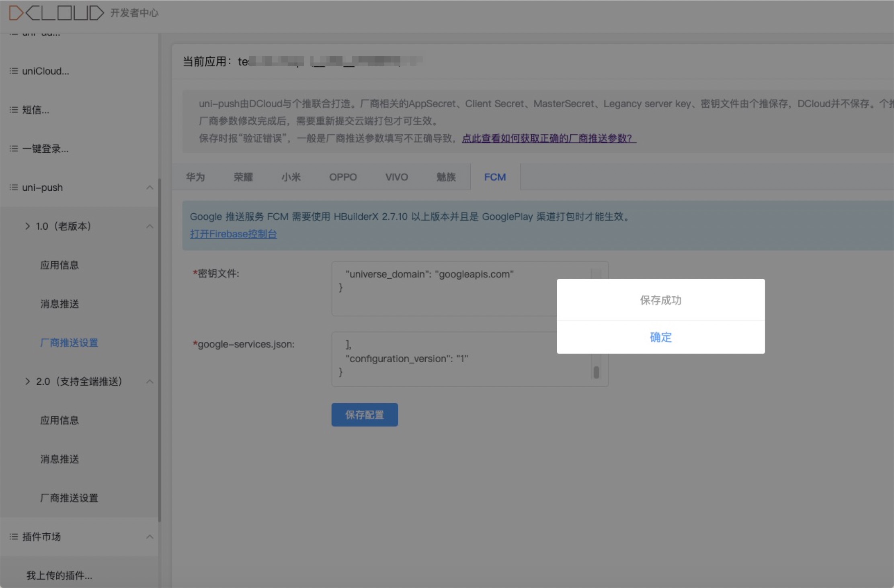This screenshot has height=588, width=894.
Task: Click list icon beside uniCloud menu
Action: [x=14, y=71]
